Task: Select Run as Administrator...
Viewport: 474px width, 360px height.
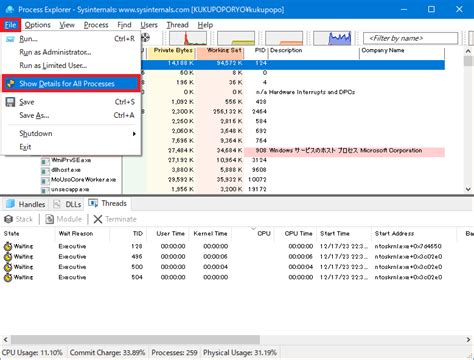Action: coord(71,52)
